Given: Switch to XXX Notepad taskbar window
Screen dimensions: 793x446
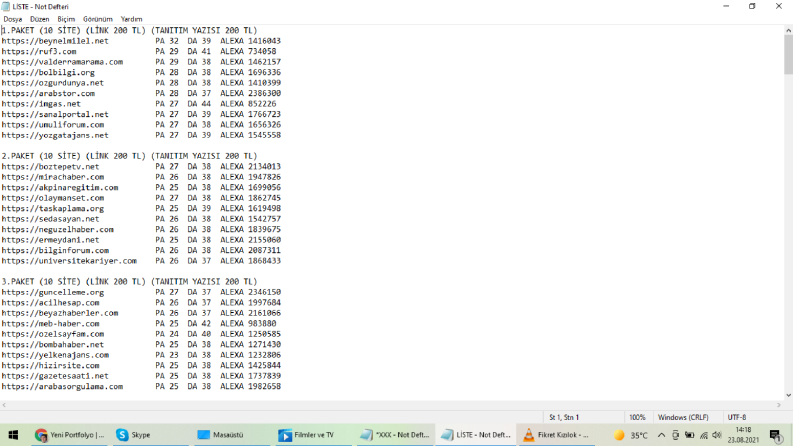Looking at the screenshot, I should (394, 435).
